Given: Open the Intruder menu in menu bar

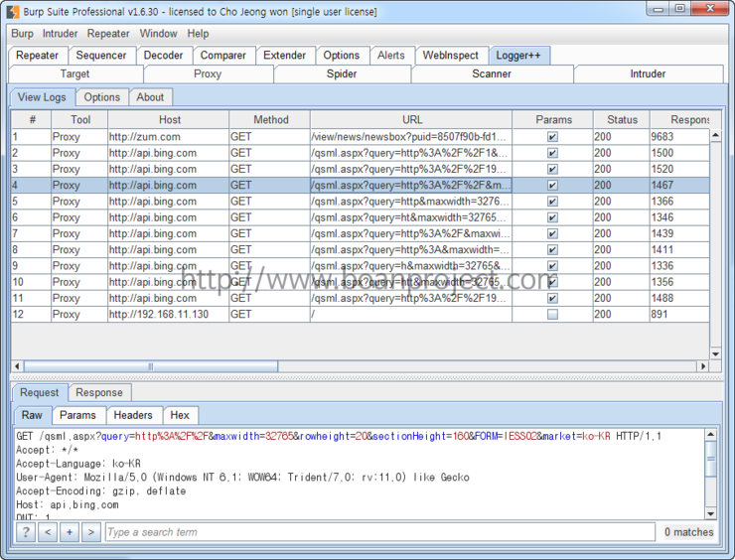Looking at the screenshot, I should click(60, 34).
